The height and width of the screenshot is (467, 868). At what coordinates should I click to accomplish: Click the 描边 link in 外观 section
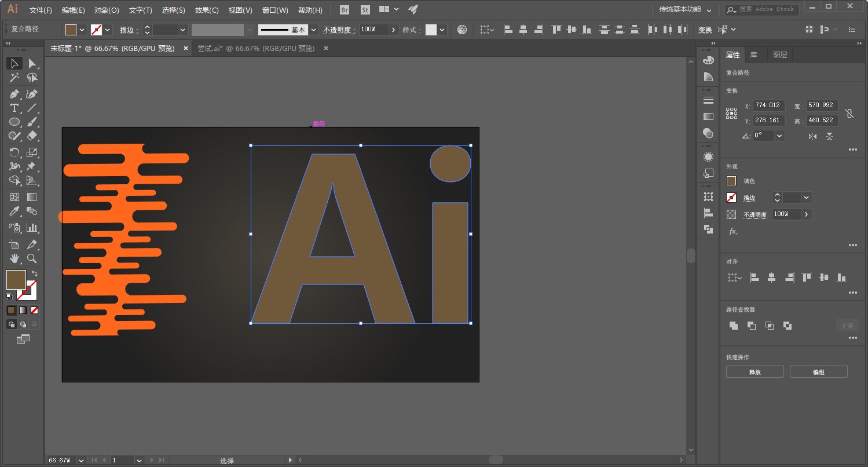pyautogui.click(x=749, y=198)
